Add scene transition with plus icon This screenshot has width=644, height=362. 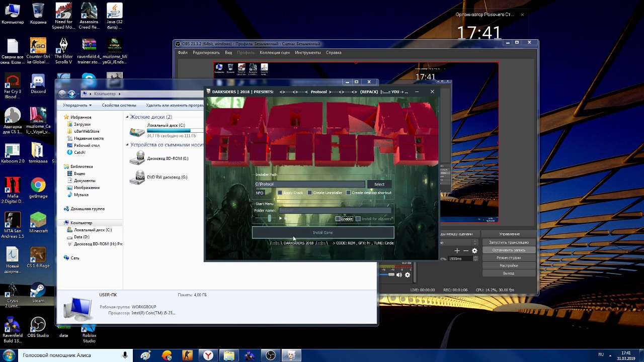point(457,250)
